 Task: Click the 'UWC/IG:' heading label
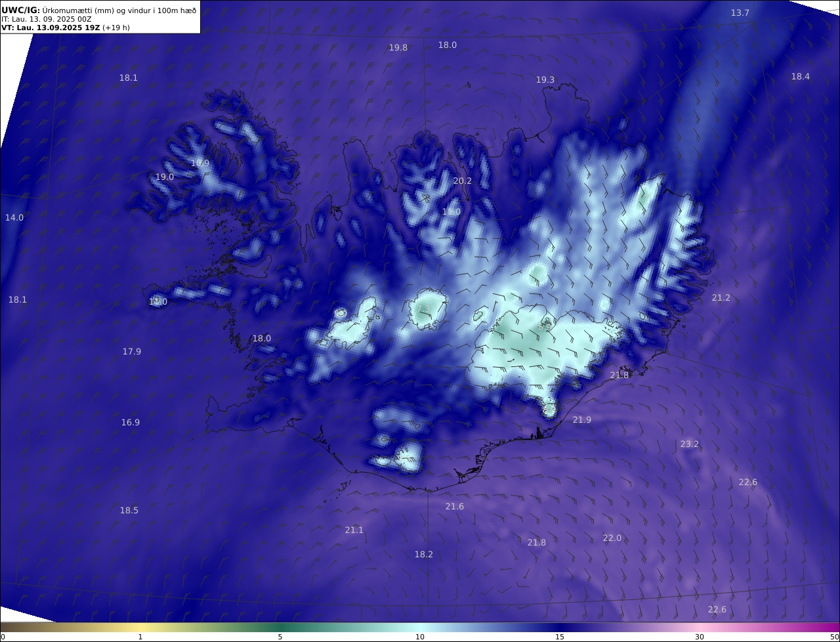pyautogui.click(x=21, y=10)
